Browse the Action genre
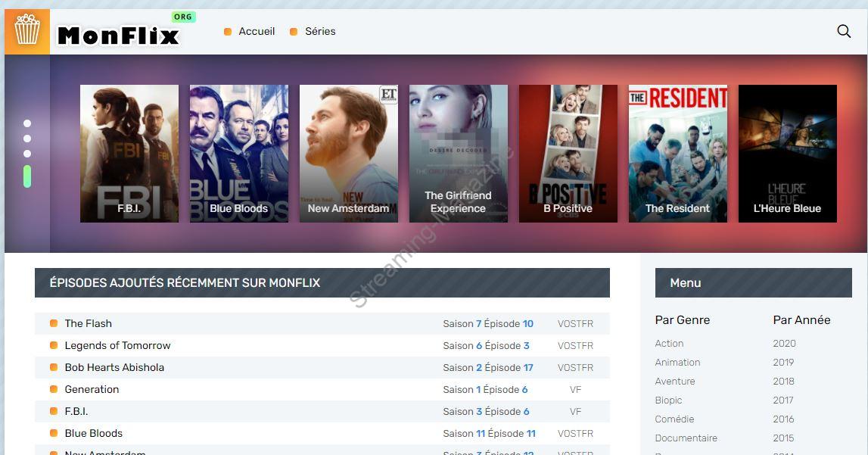This screenshot has height=455, width=868. 669,343
